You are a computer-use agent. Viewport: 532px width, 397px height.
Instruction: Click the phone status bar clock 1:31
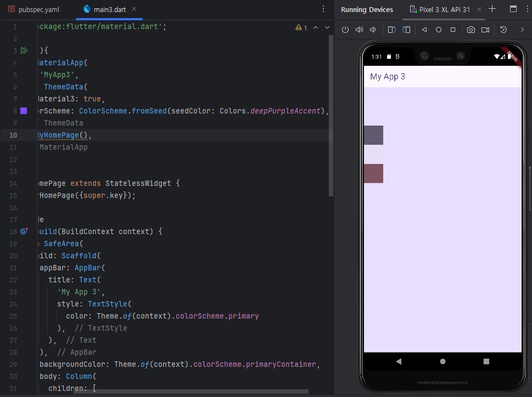tap(376, 56)
